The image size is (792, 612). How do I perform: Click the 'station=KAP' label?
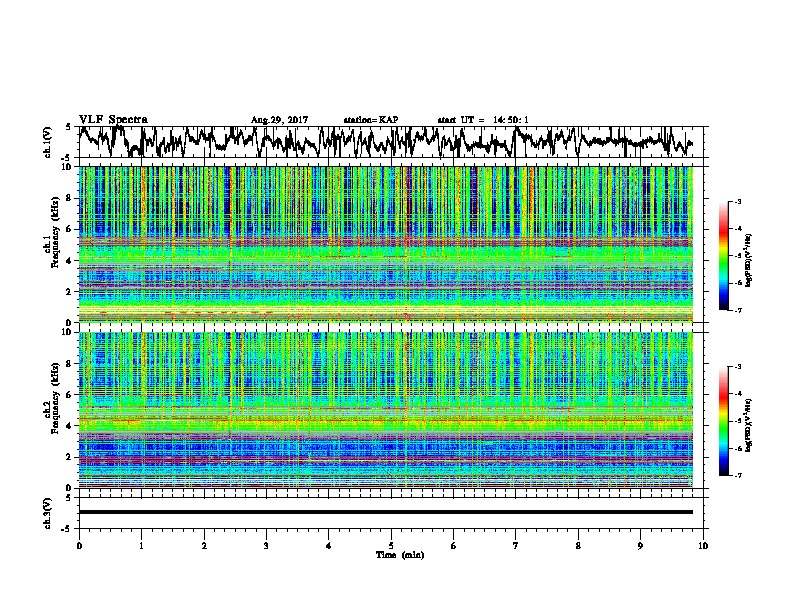pyautogui.click(x=371, y=120)
